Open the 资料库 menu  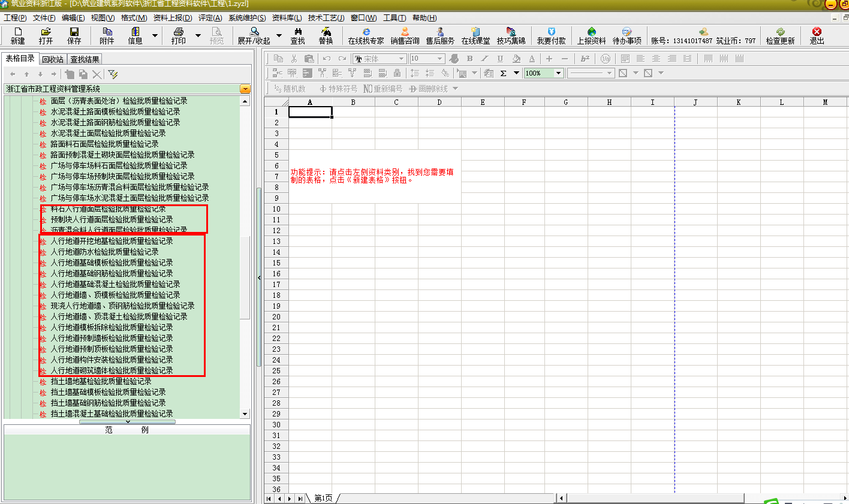pyautogui.click(x=287, y=18)
